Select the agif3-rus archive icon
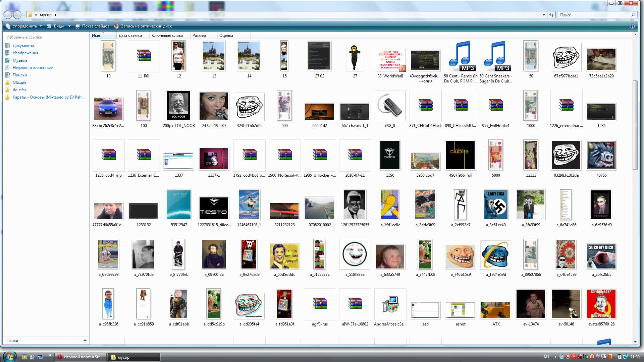The height and width of the screenshot is (362, 644). 320,304
